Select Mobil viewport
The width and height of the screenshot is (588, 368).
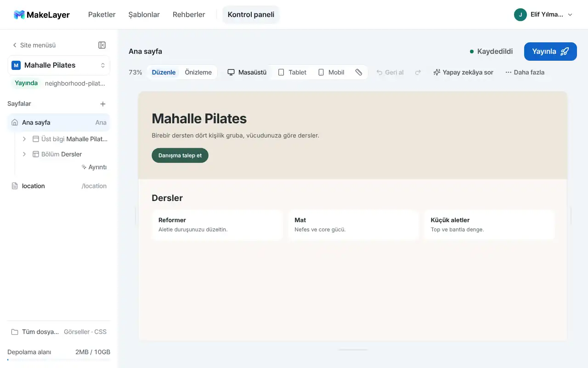tap(331, 72)
